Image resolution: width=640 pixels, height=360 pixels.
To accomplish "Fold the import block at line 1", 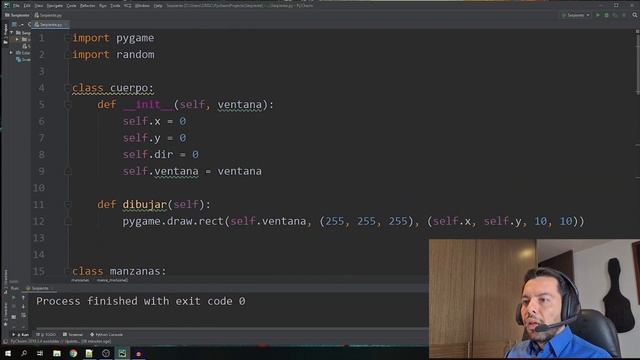I will click(68, 38).
